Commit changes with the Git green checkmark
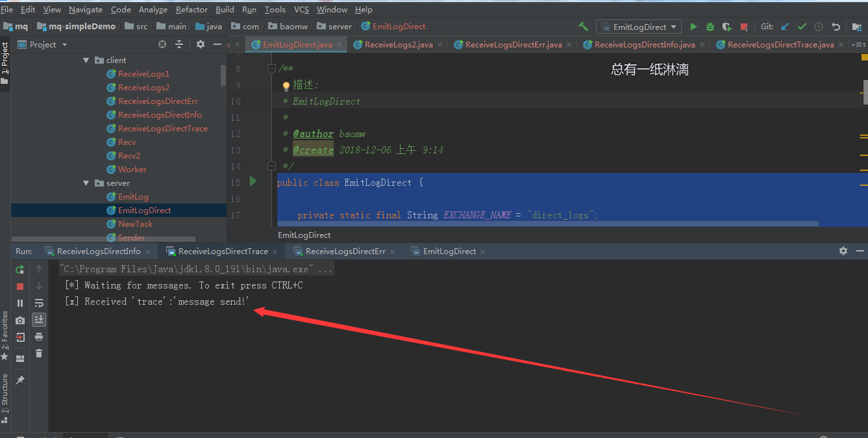The image size is (868, 438). click(x=802, y=27)
